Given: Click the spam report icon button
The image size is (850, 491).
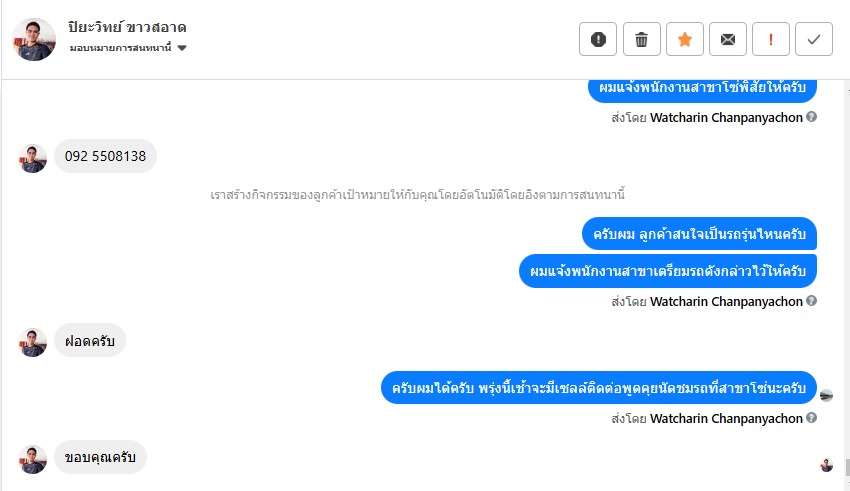Looking at the screenshot, I should click(598, 39).
